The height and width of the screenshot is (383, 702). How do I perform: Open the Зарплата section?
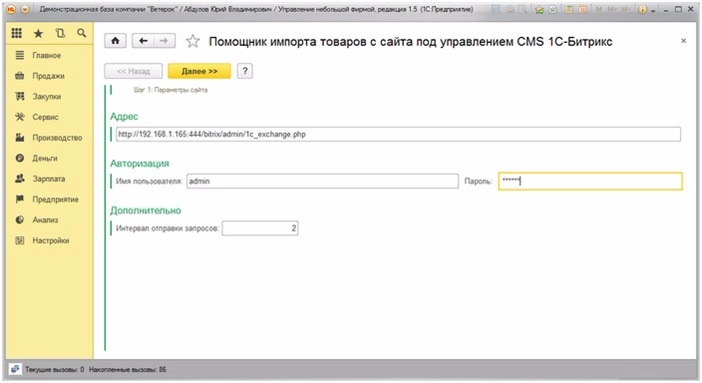click(49, 179)
